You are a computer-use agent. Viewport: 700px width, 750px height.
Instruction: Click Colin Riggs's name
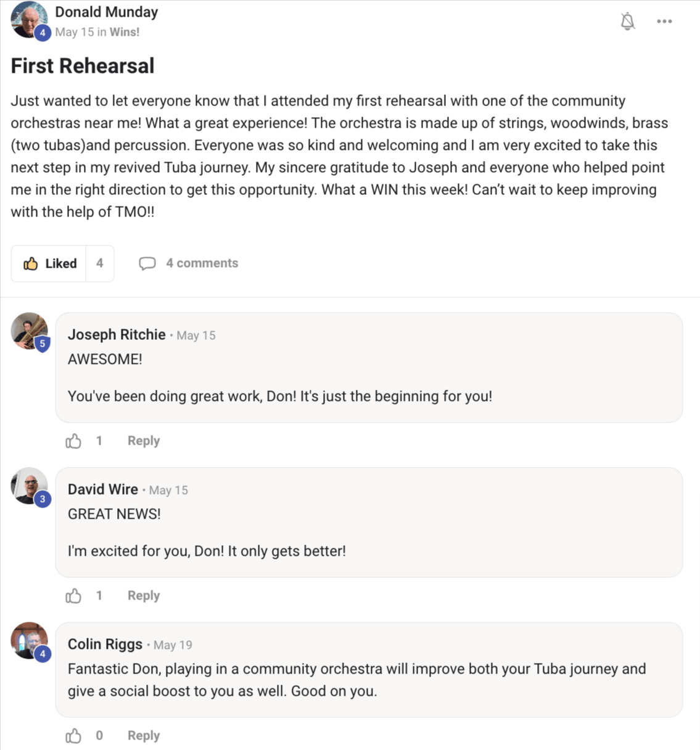(105, 645)
